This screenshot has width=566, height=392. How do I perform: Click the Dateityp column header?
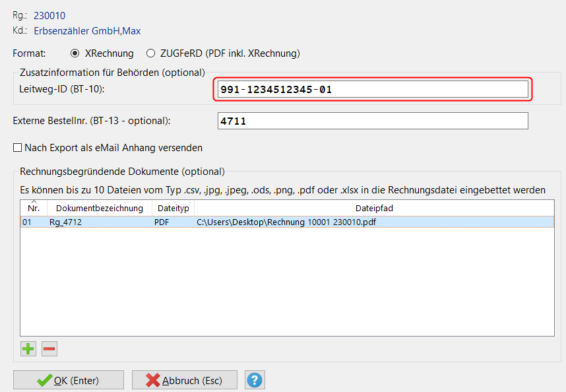point(173,208)
